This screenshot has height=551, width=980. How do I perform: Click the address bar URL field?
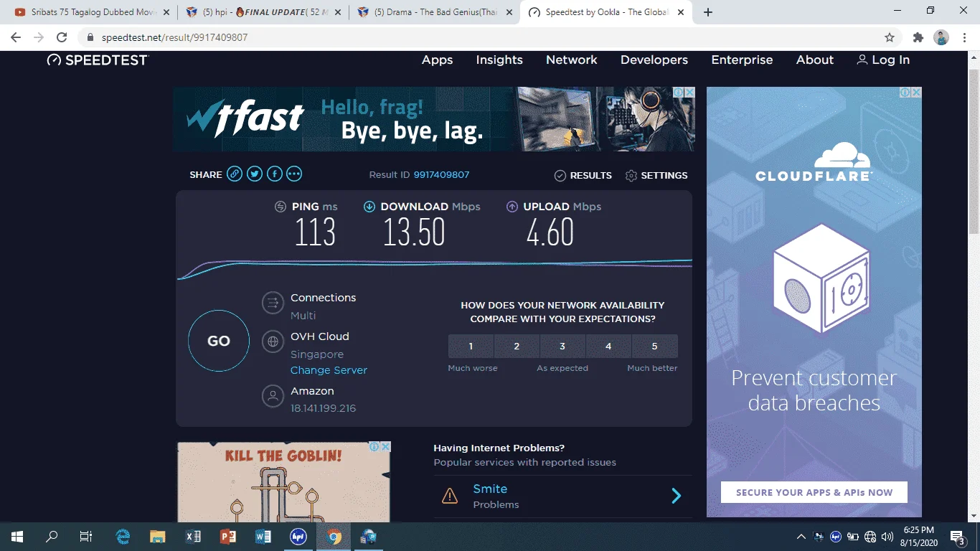(x=488, y=37)
